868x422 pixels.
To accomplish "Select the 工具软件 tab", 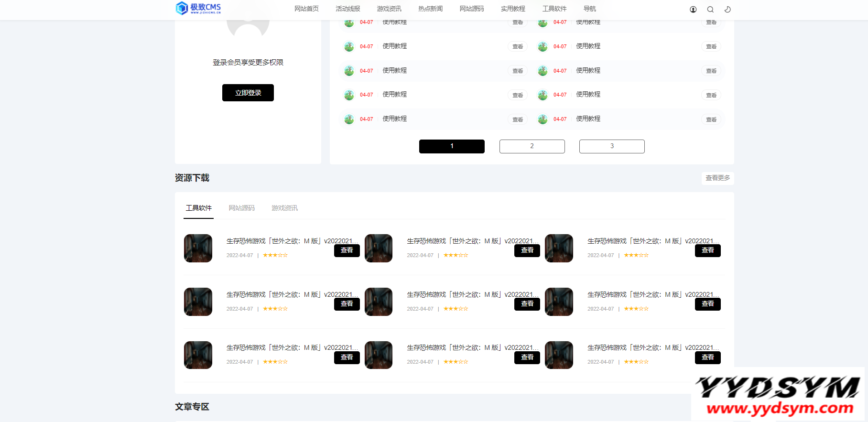I will [198, 208].
